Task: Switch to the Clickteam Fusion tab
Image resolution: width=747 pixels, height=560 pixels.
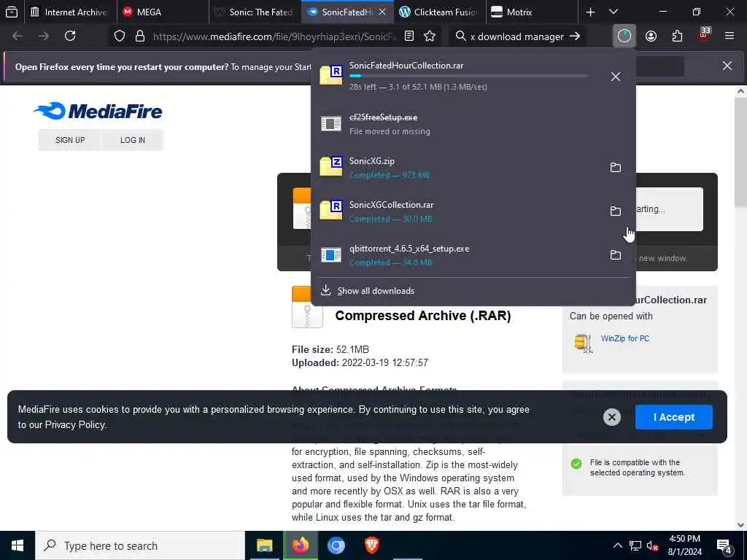Action: tap(438, 12)
